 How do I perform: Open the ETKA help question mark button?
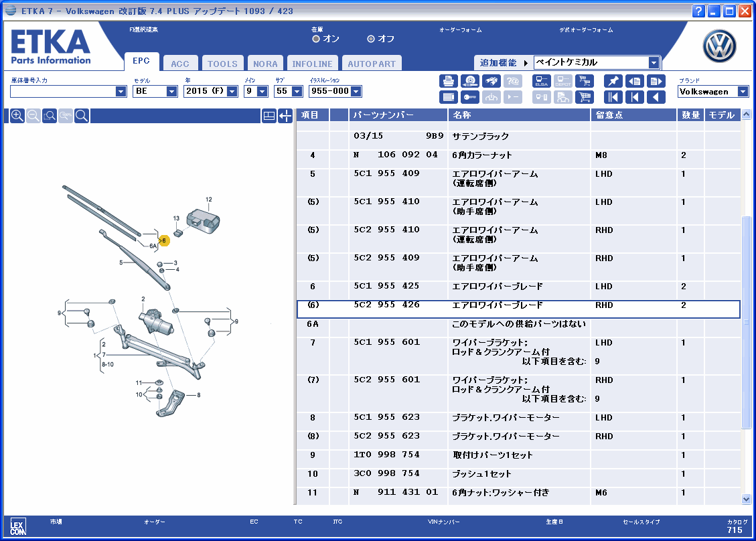[698, 11]
